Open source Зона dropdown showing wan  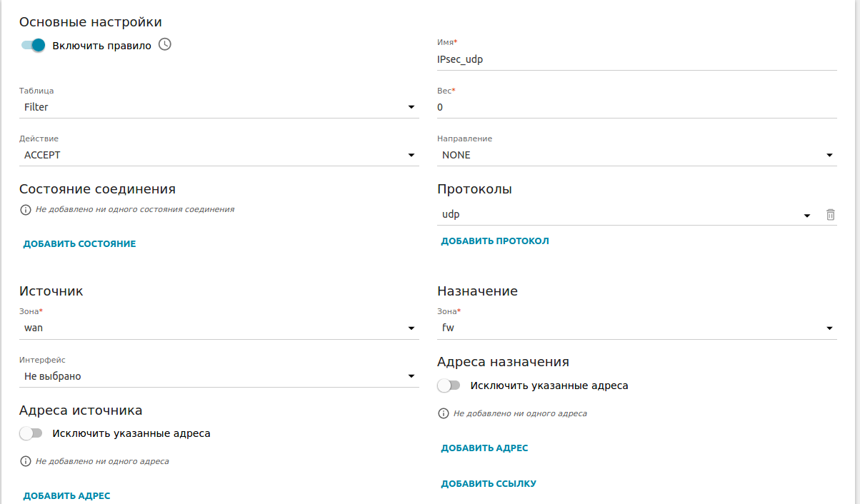pyautogui.click(x=219, y=328)
